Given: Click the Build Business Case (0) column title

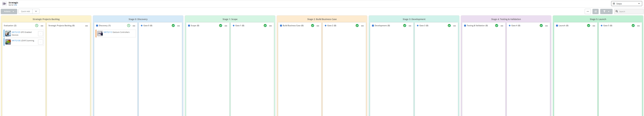Looking at the screenshot, I should (x=293, y=26).
